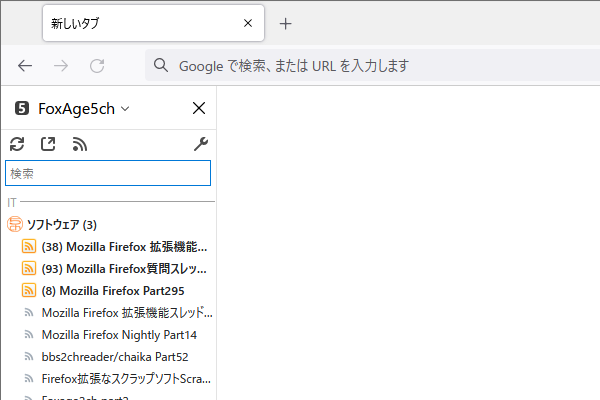Click orange feed icon beside (38) Mozilla Firefox
The height and width of the screenshot is (400, 600).
coord(29,247)
